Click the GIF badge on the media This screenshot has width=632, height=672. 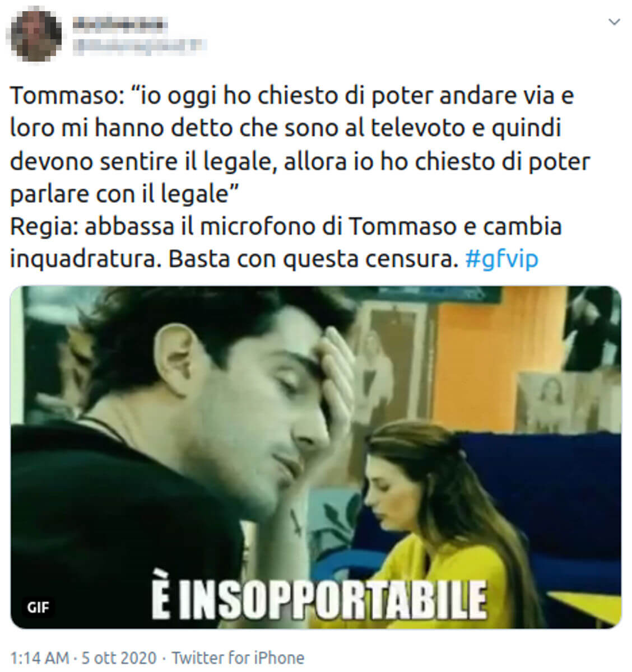pyautogui.click(x=38, y=607)
